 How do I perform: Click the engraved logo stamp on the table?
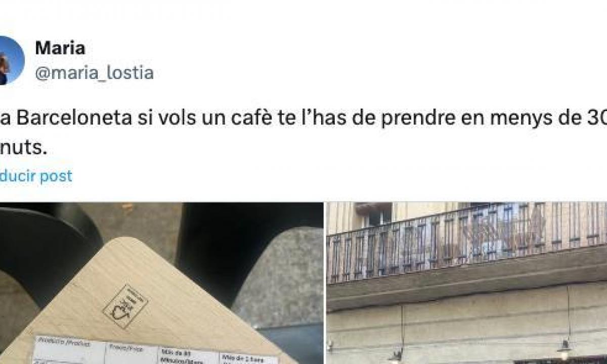pyautogui.click(x=125, y=306)
